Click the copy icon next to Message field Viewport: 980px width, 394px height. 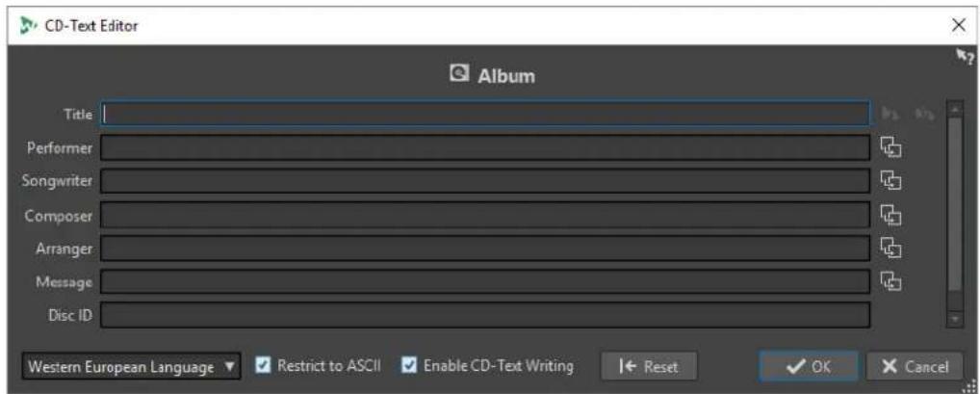pyautogui.click(x=891, y=281)
